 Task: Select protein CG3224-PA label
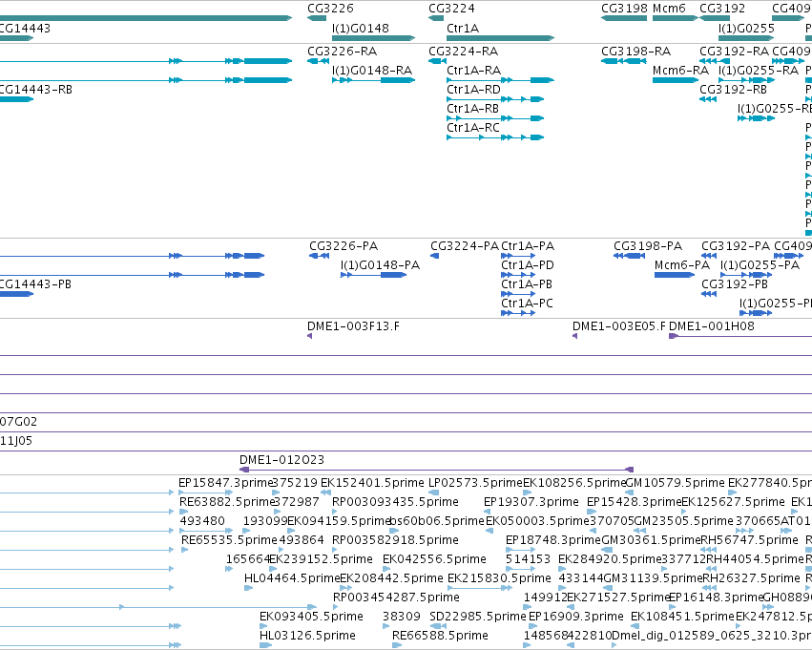tap(465, 246)
